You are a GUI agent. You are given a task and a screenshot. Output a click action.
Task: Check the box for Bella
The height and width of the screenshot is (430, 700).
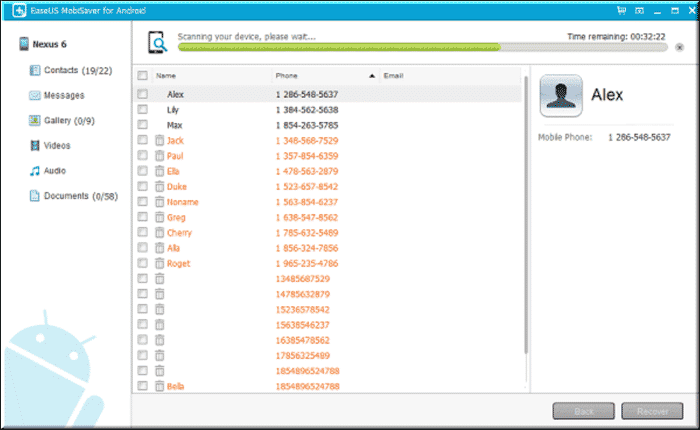142,386
